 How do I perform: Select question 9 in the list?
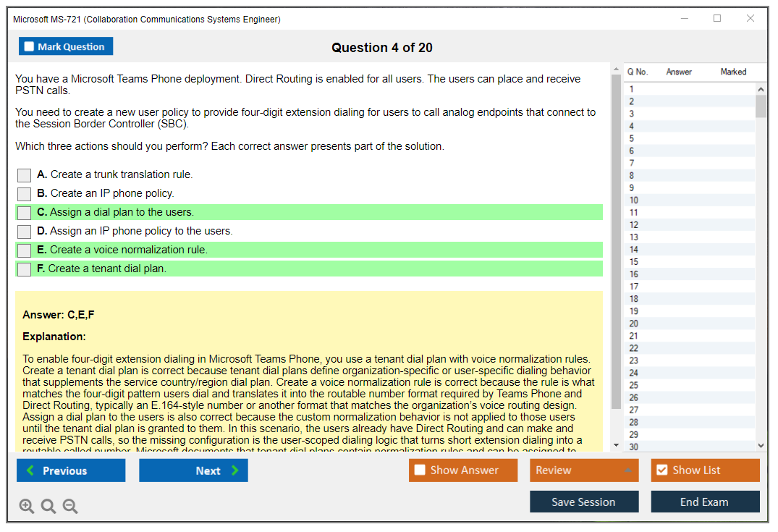(690, 188)
